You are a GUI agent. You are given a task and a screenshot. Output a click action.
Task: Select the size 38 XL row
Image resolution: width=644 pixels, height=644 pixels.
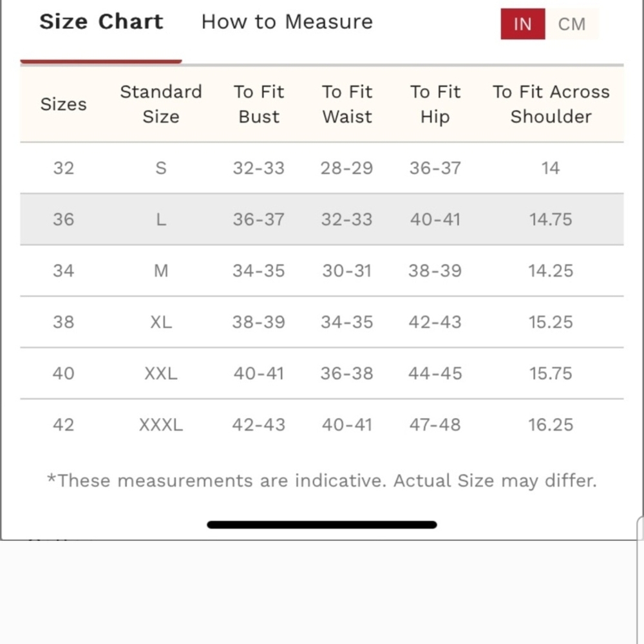pyautogui.click(x=322, y=322)
